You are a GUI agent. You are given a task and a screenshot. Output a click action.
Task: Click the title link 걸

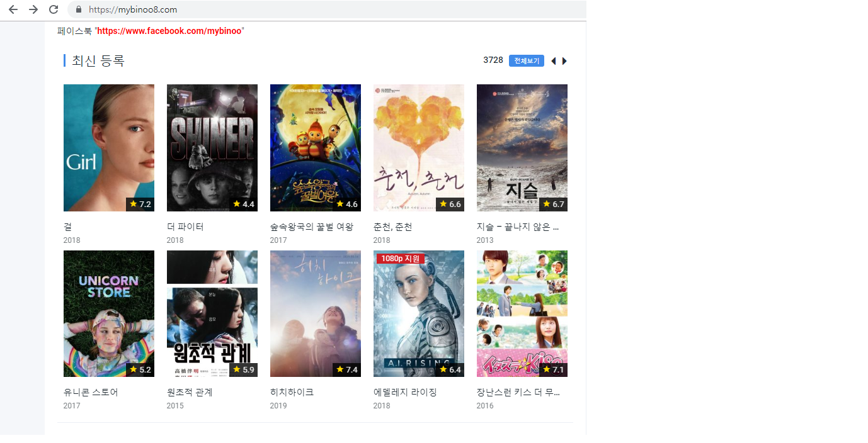[67, 227]
